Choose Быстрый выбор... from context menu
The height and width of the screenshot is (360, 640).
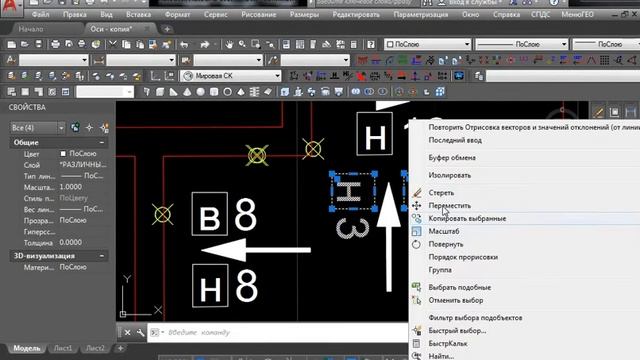tap(525, 331)
